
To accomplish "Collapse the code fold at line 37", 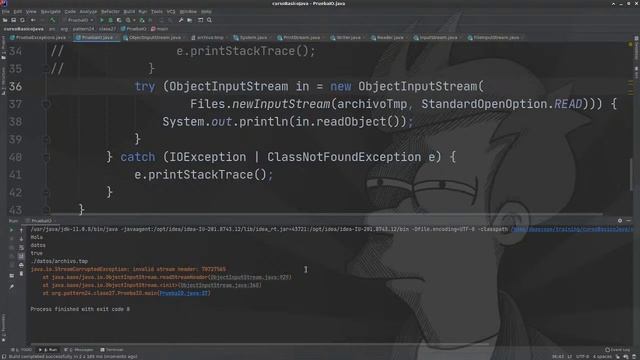I will pos(46,104).
